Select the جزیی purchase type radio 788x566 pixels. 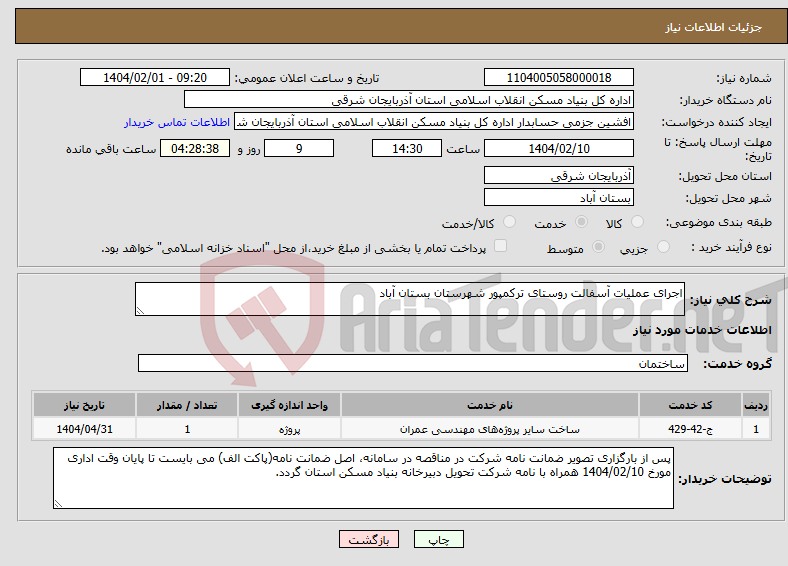tap(663, 246)
